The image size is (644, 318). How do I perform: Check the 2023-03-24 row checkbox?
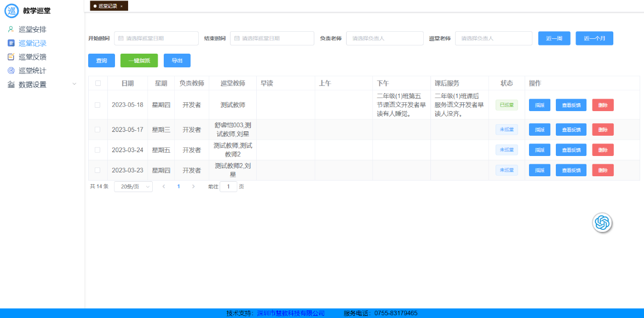pos(97,150)
